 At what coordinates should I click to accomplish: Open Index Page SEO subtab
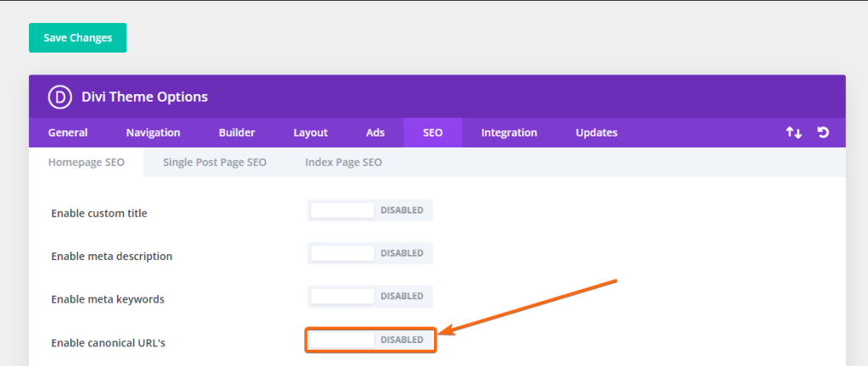[343, 163]
